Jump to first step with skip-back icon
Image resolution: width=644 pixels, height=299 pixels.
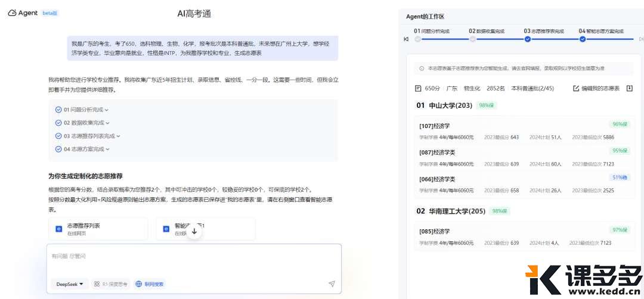406,39
